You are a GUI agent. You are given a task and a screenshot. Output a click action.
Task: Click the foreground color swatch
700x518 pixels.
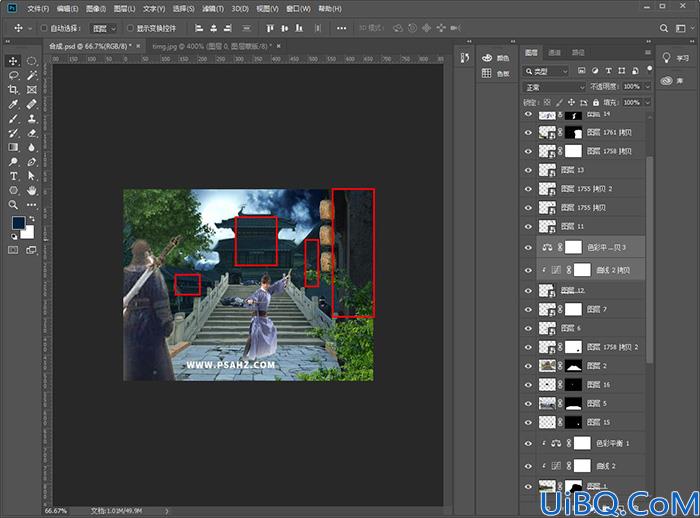[x=18, y=222]
